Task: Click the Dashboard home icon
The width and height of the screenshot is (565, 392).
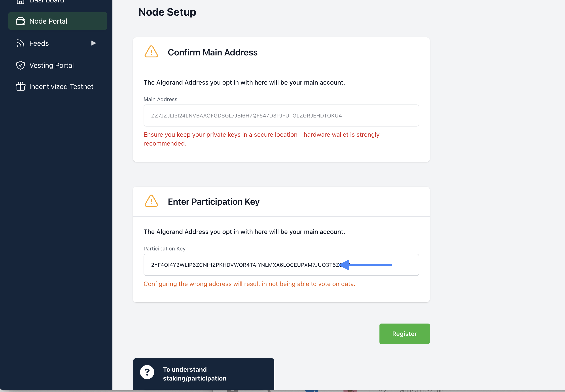Action: (20, 2)
